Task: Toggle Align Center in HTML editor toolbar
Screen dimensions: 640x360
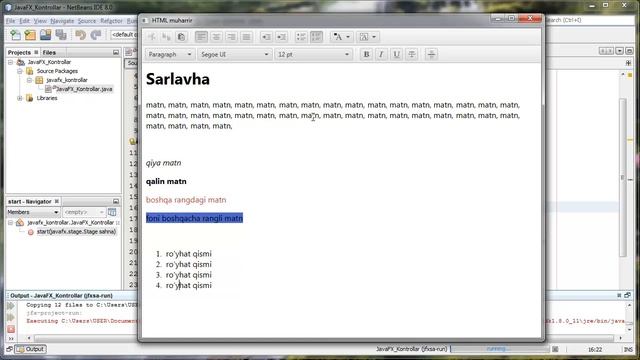Action: (x=216, y=37)
